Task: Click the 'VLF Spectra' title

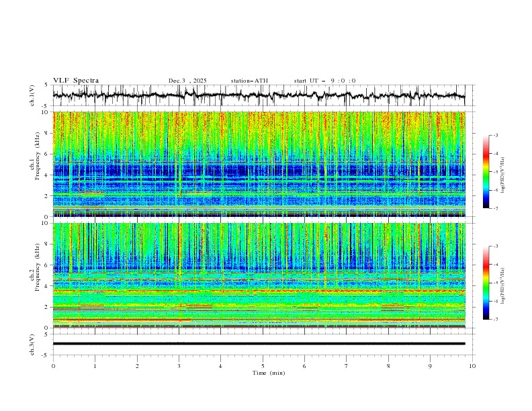Action: (76, 81)
